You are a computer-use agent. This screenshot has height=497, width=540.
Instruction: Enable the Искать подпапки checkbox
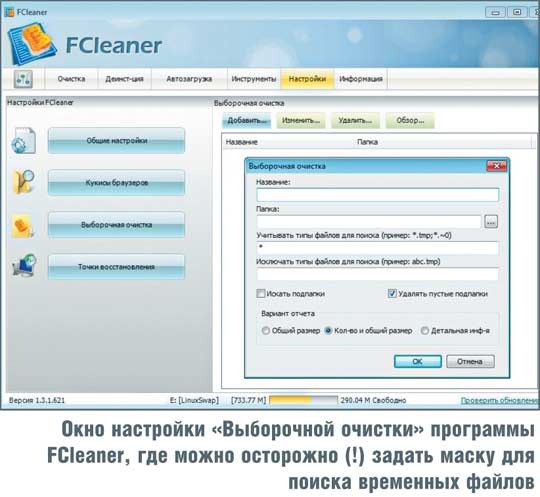pyautogui.click(x=261, y=293)
